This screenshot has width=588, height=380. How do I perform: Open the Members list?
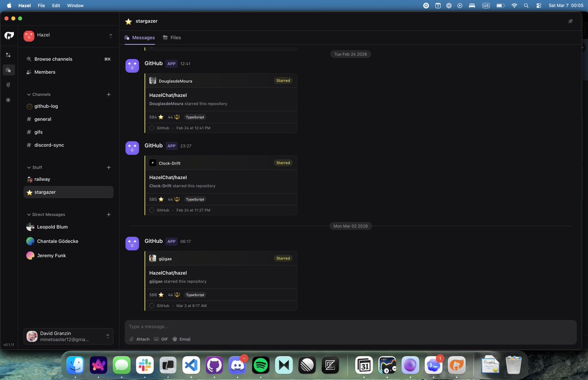pyautogui.click(x=69, y=72)
